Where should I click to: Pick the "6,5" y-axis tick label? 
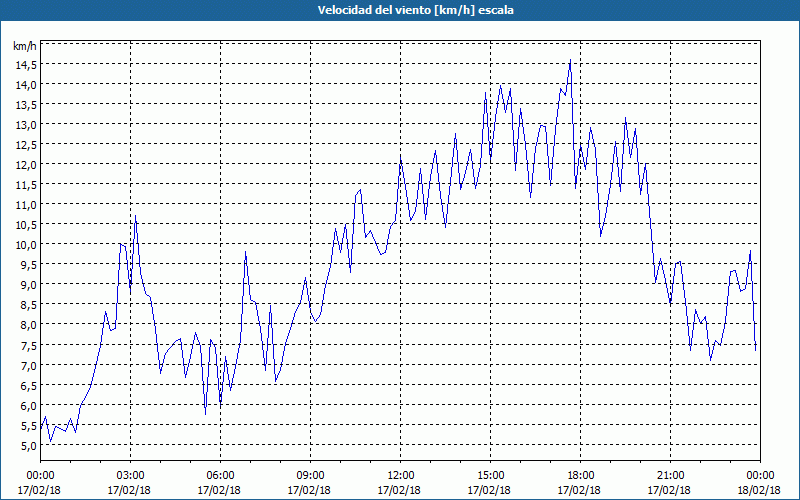[x=29, y=385]
